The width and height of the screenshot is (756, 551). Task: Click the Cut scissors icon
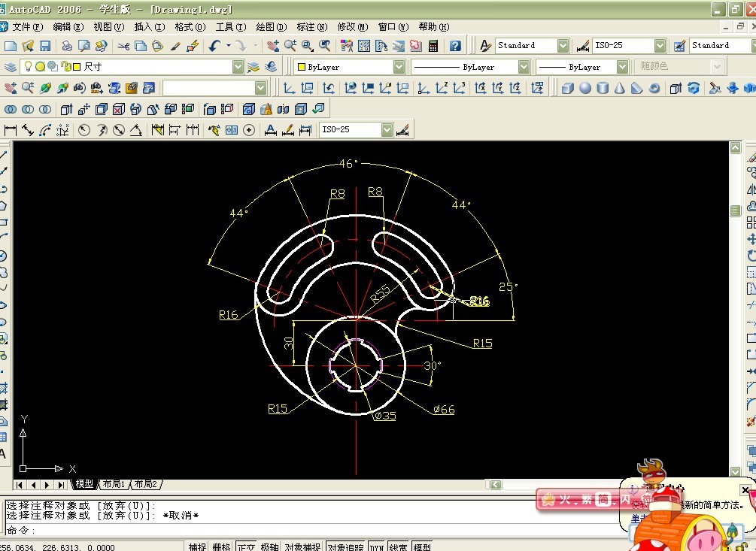[x=123, y=47]
